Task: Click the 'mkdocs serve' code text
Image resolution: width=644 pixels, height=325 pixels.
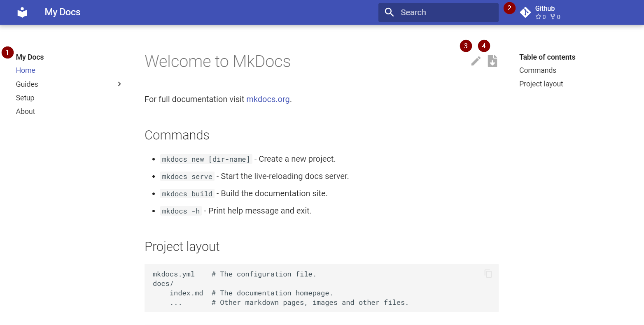Action: (x=187, y=176)
